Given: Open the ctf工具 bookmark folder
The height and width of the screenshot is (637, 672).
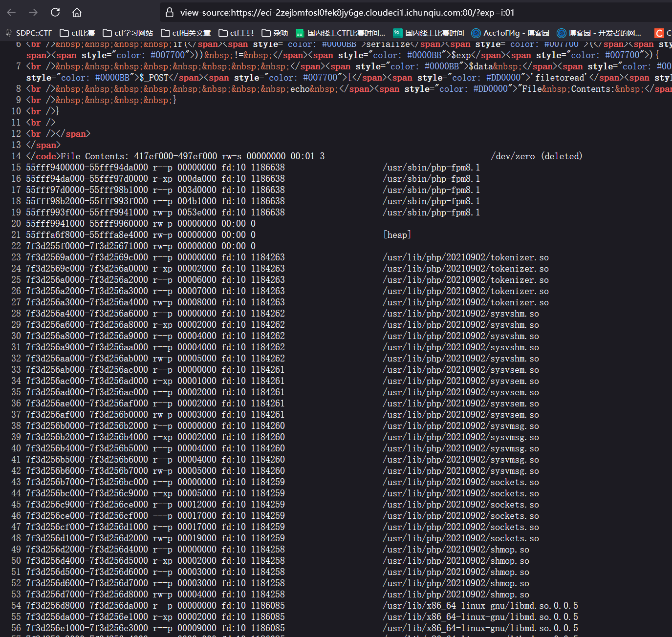Looking at the screenshot, I should [236, 33].
